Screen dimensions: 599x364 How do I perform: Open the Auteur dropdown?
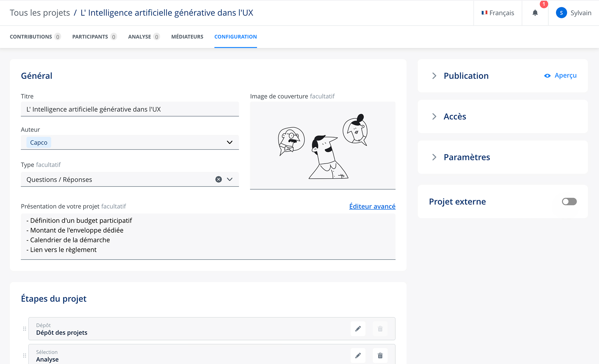click(229, 142)
